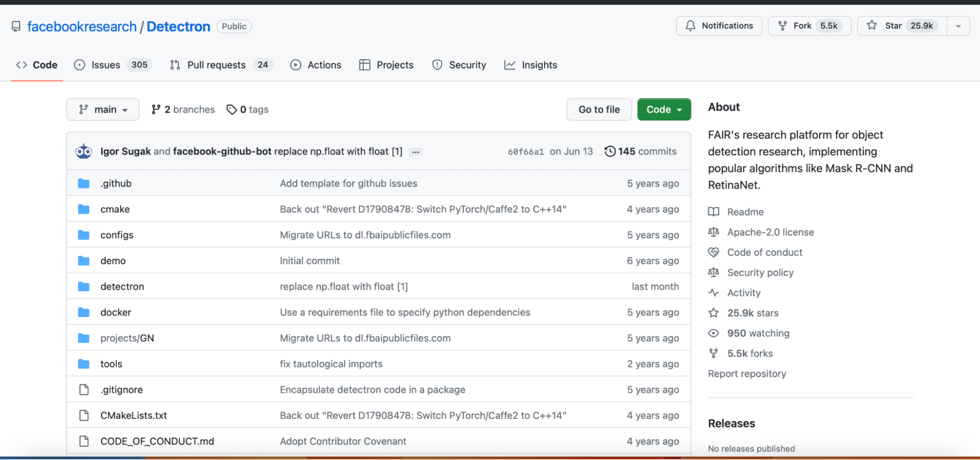Click the tags label icon near 0 tags
Screen dimensions: 980x460
pyautogui.click(x=231, y=109)
